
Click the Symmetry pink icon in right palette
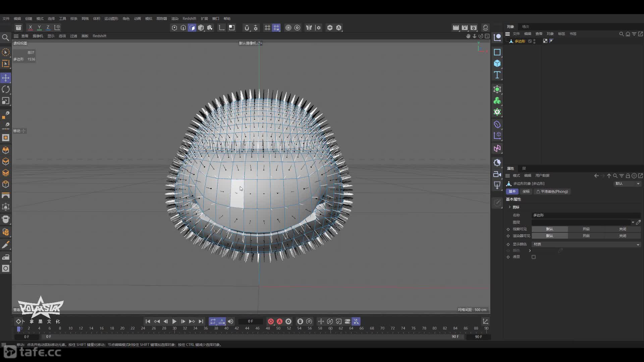coord(497,148)
